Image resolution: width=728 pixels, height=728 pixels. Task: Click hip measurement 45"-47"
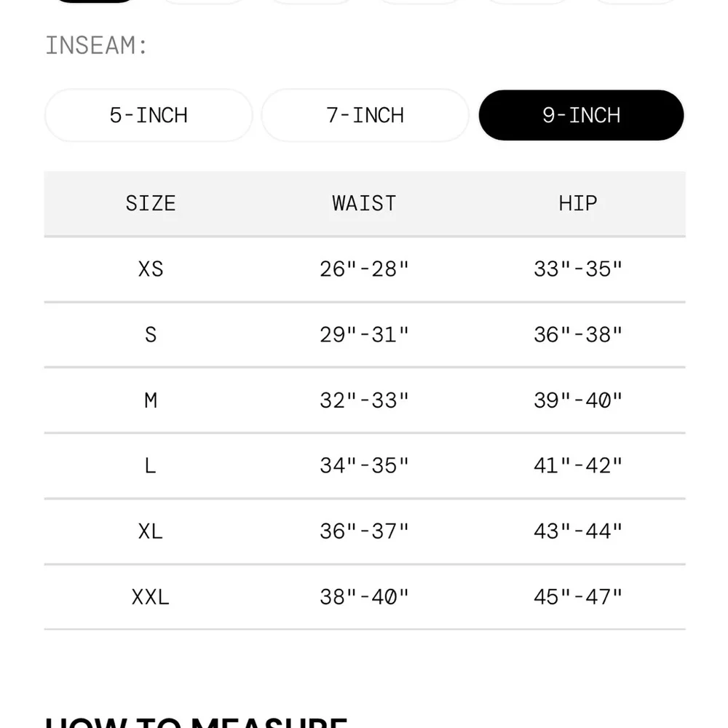click(x=578, y=597)
